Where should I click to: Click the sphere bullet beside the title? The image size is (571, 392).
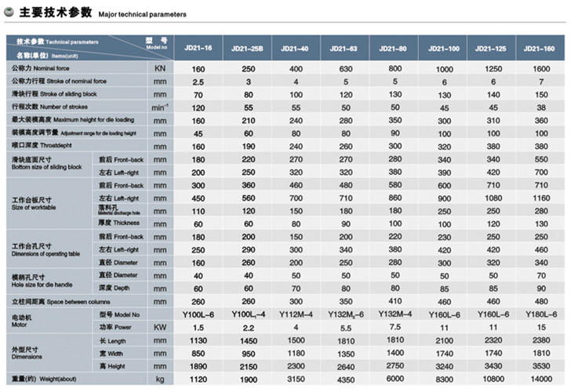tap(9, 12)
